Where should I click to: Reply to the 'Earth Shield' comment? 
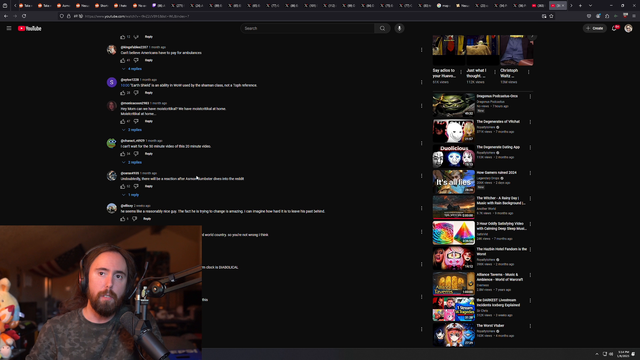tap(149, 93)
